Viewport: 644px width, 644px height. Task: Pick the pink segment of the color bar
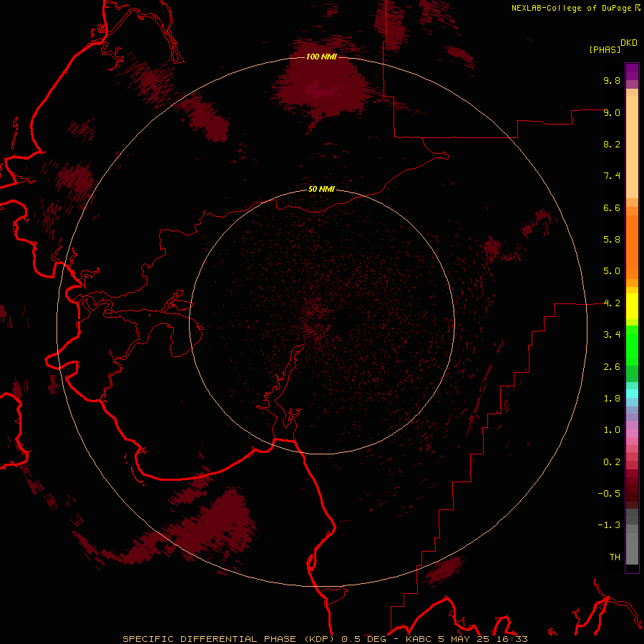(x=632, y=434)
